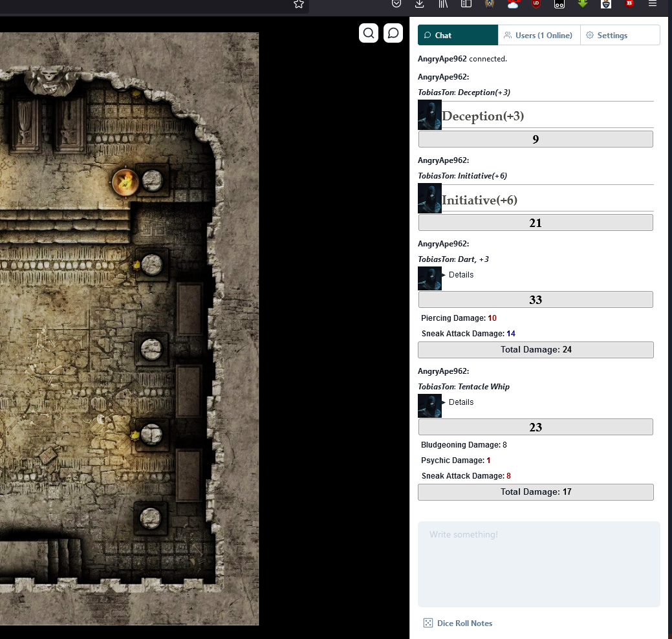672x639 pixels.
Task: Click the Dice Roll Notes square icon
Action: point(428,623)
